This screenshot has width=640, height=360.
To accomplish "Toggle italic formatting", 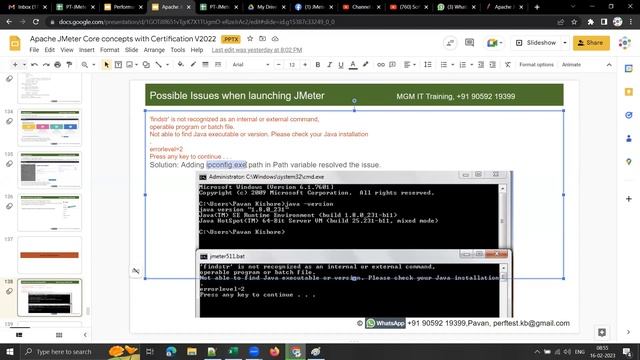I will pos(329,64).
